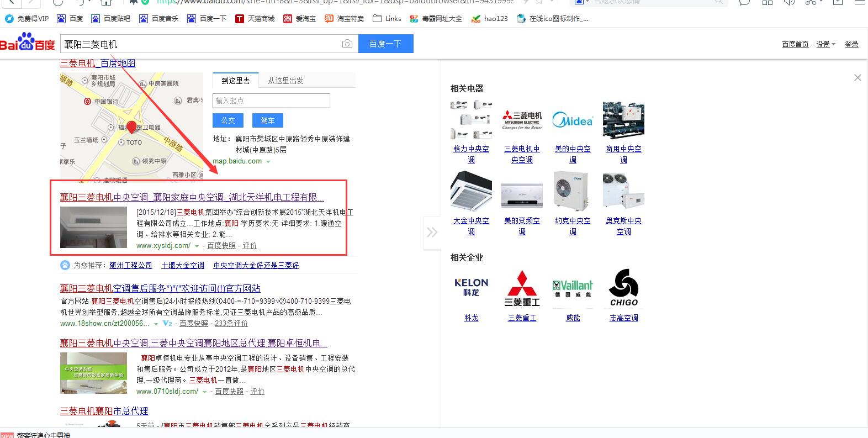The image size is (868, 438).
Task: Switch to the 从这里出发 tab
Action: click(285, 81)
